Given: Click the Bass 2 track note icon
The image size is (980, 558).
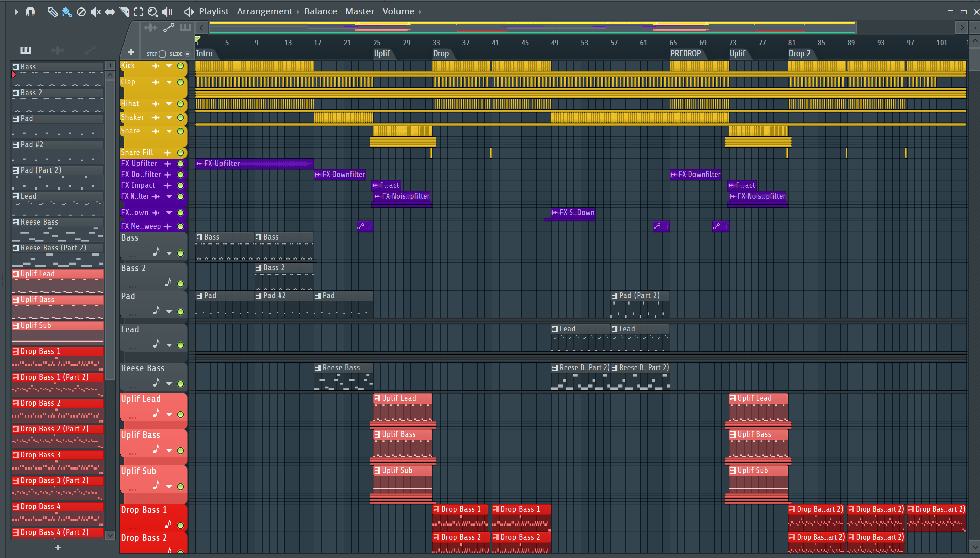Looking at the screenshot, I should (x=168, y=283).
